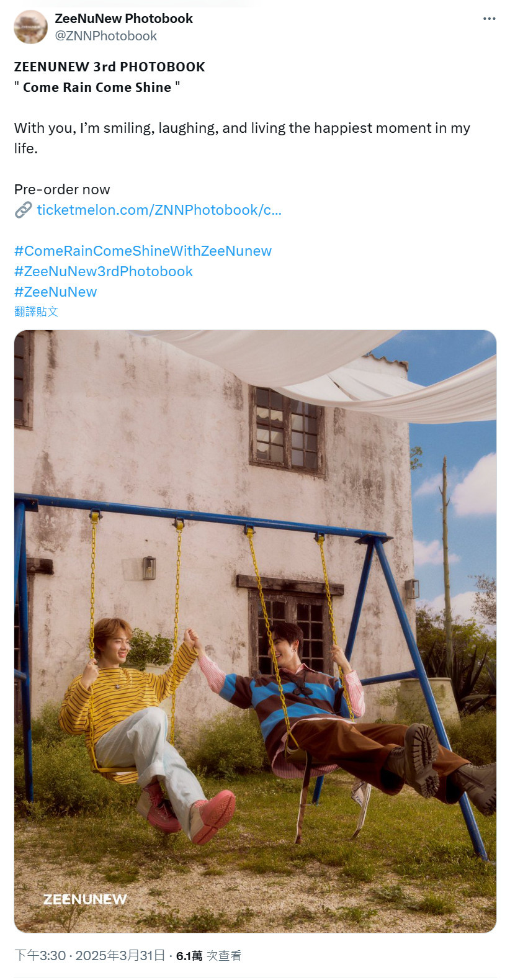Open the @ZNNPhotobook handle
510x980 pixels.
(105, 36)
